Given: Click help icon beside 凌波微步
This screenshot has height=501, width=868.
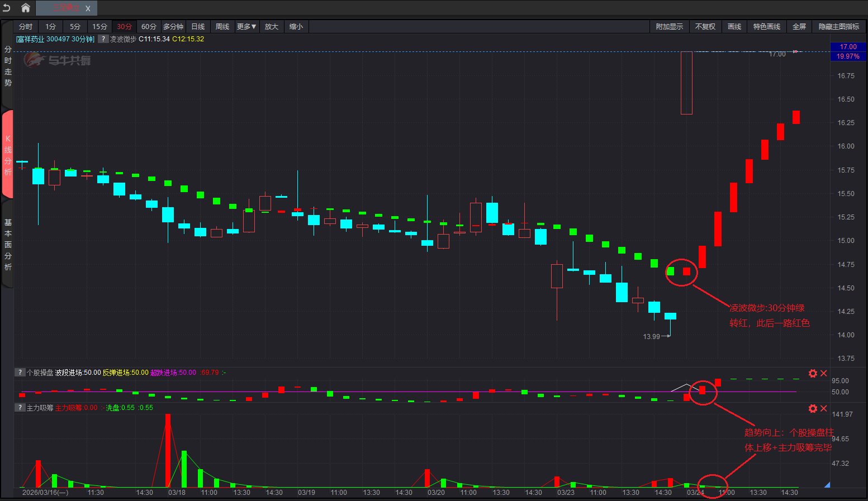Looking at the screenshot, I should click(103, 39).
